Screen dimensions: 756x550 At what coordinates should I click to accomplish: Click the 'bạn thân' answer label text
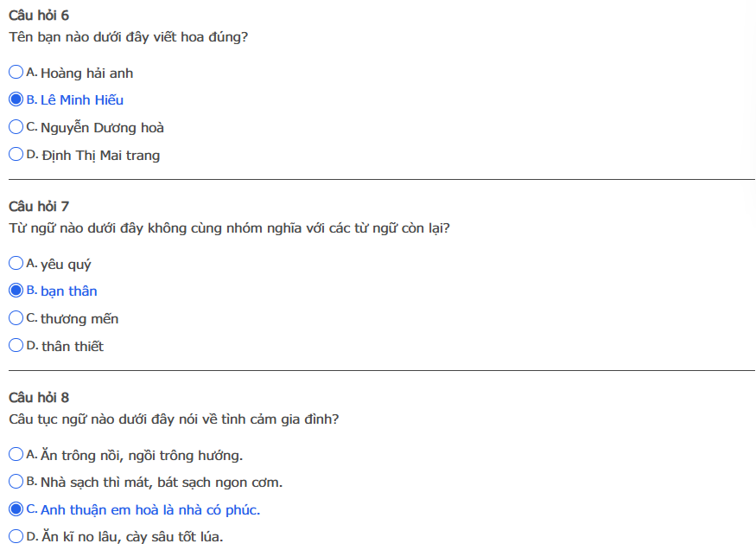[69, 291]
